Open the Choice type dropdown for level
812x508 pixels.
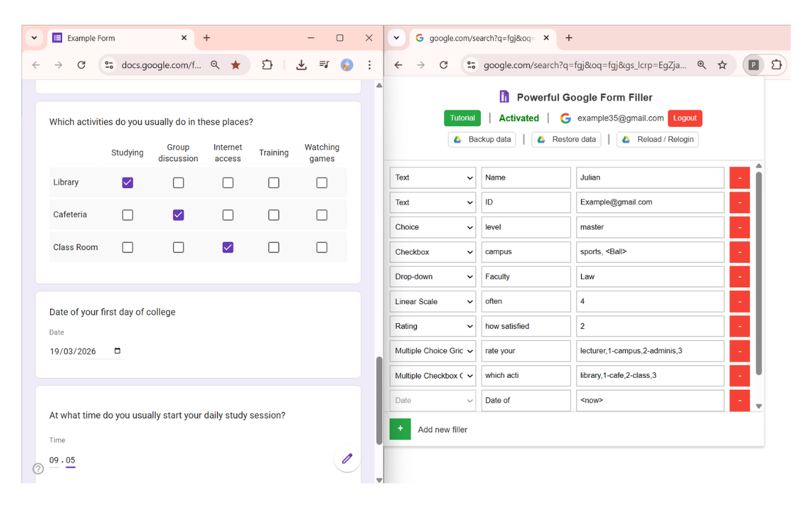[433, 227]
